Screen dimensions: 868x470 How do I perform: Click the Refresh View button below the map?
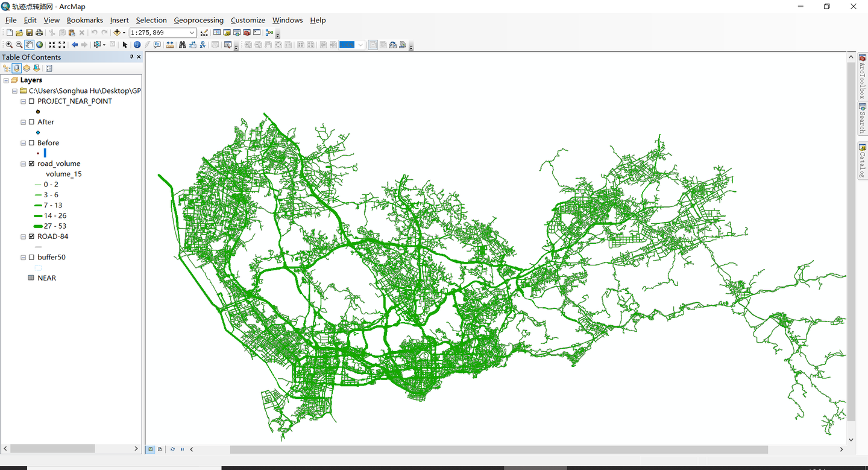172,449
